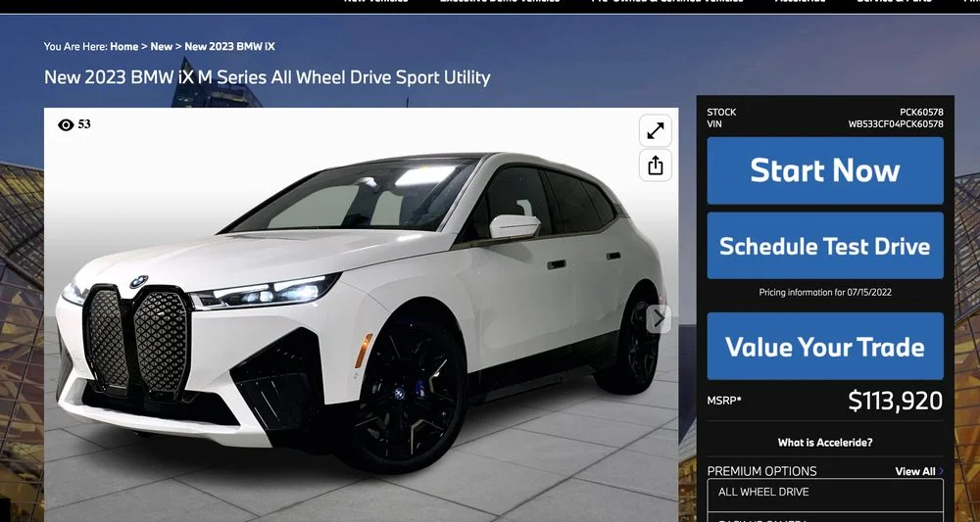This screenshot has height=522, width=980.
Task: Click Schedule Test Drive button
Action: pyautogui.click(x=825, y=246)
